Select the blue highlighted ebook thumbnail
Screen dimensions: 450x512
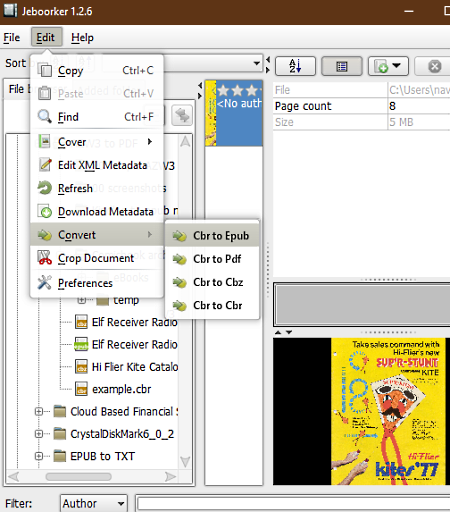pos(234,113)
